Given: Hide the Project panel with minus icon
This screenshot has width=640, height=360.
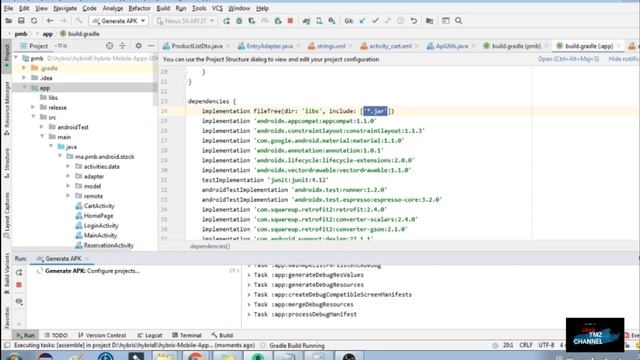Looking at the screenshot, I should click(151, 46).
